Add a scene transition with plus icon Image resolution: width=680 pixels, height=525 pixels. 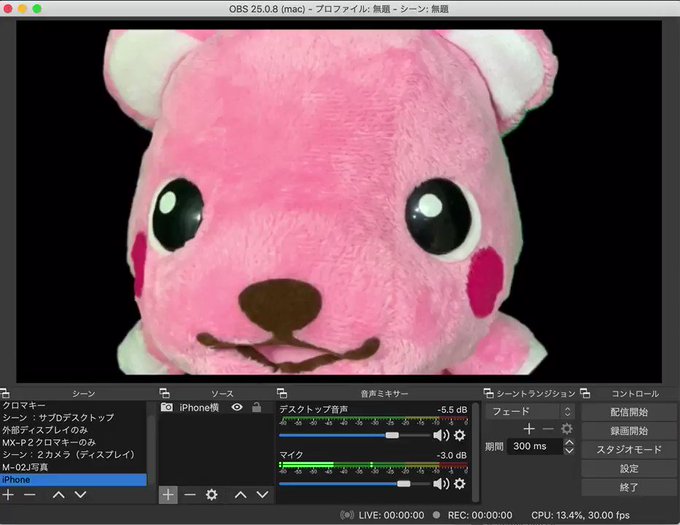529,429
